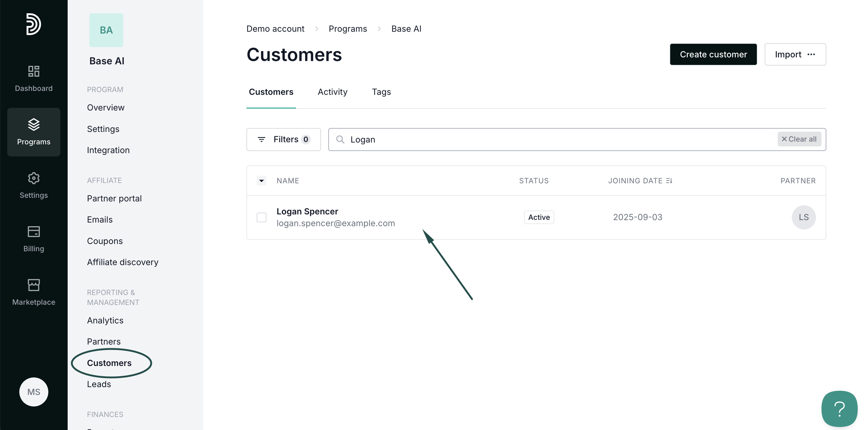This screenshot has height=430, width=868.
Task: Switch to the Activity tab
Action: coord(332,92)
